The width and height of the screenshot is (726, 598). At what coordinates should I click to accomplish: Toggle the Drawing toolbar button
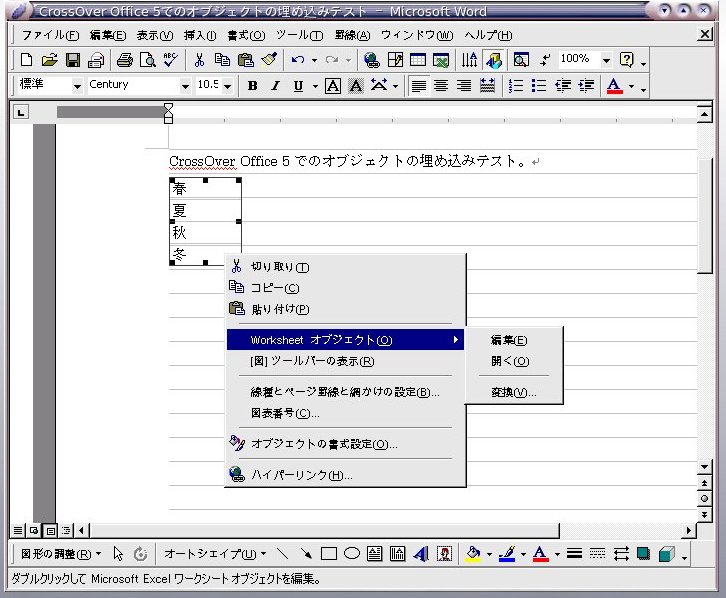(x=494, y=60)
